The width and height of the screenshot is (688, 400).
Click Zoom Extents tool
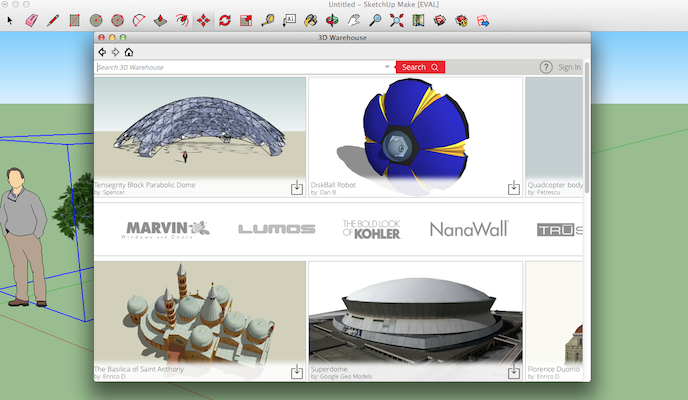[397, 20]
